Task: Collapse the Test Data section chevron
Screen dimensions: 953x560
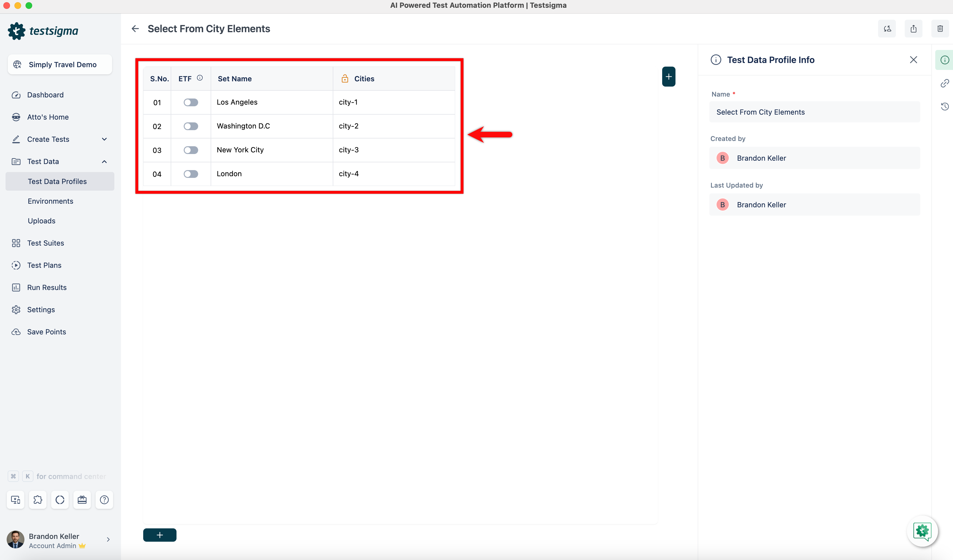Action: 104,162
